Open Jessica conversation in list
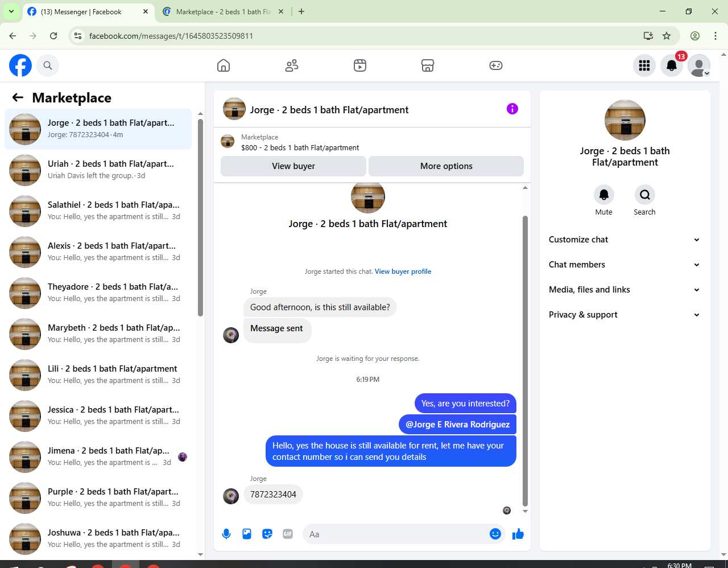Viewport: 728px width, 568px height. pyautogui.click(x=98, y=416)
